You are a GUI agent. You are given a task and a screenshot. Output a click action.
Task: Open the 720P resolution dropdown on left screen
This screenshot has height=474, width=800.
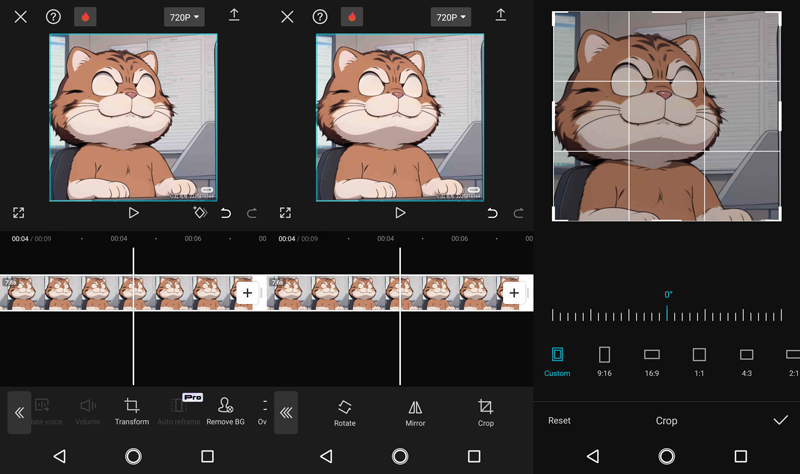click(184, 17)
